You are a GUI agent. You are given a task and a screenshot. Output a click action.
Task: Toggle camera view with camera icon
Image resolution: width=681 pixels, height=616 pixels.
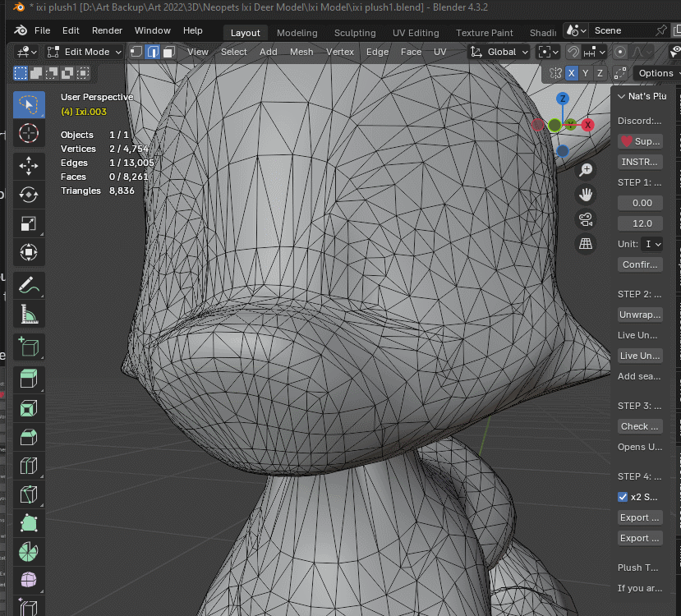click(586, 219)
